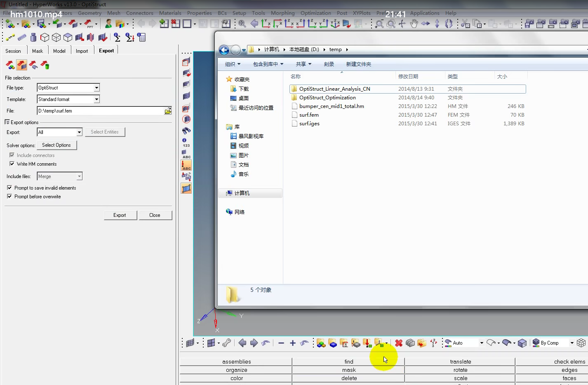Disable the Include connectors checkbox
The height and width of the screenshot is (385, 588).
12,155
